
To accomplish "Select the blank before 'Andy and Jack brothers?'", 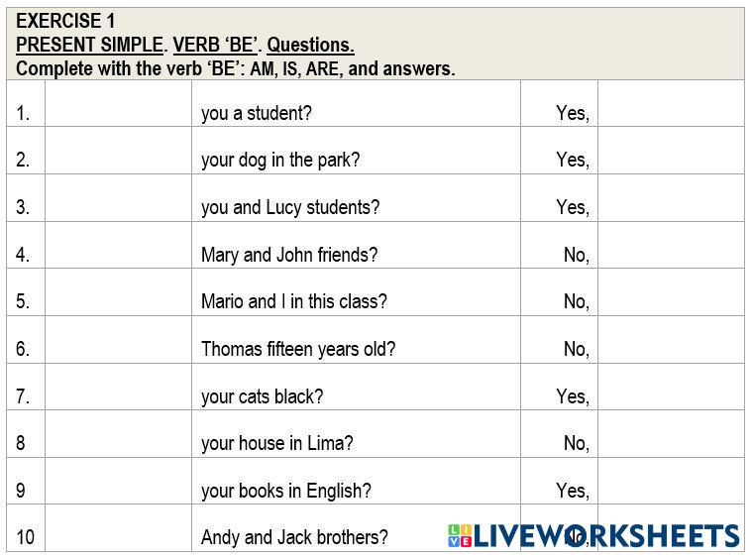I will [118, 528].
